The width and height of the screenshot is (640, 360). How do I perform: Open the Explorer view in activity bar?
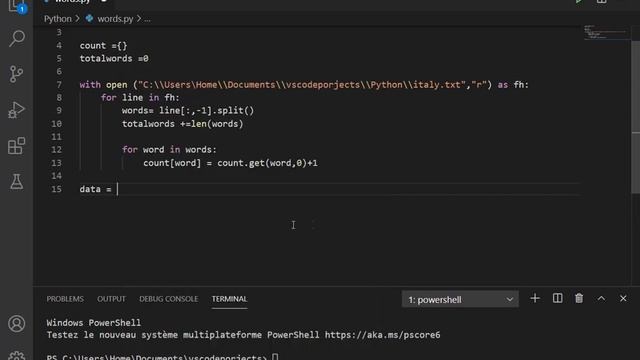pyautogui.click(x=16, y=6)
